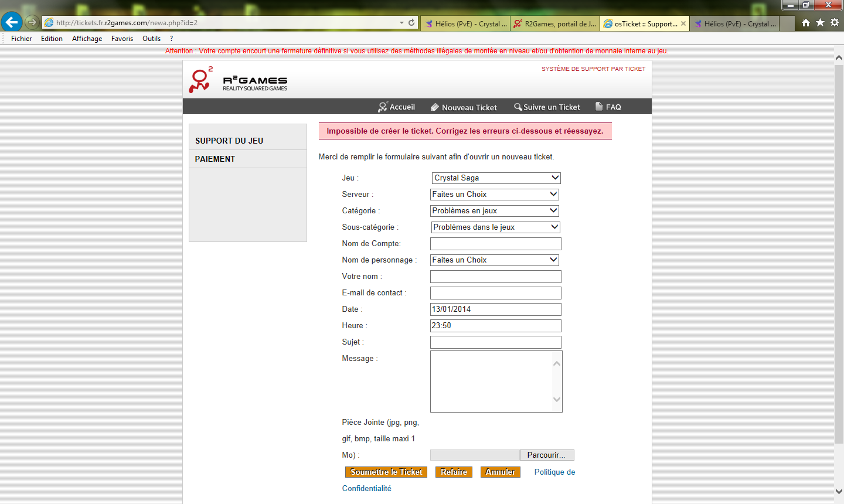Viewport: 844px width, 504px height.
Task: Open favorites star icon
Action: click(820, 23)
